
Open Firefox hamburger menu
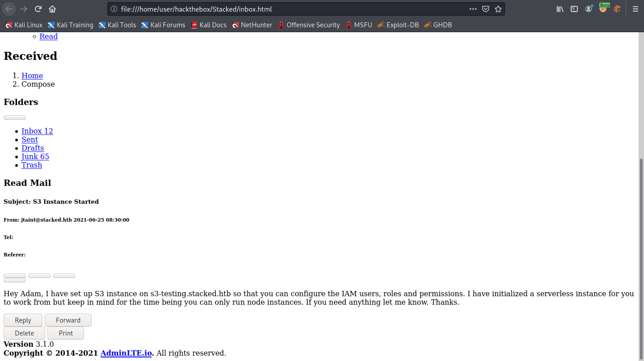635,9
